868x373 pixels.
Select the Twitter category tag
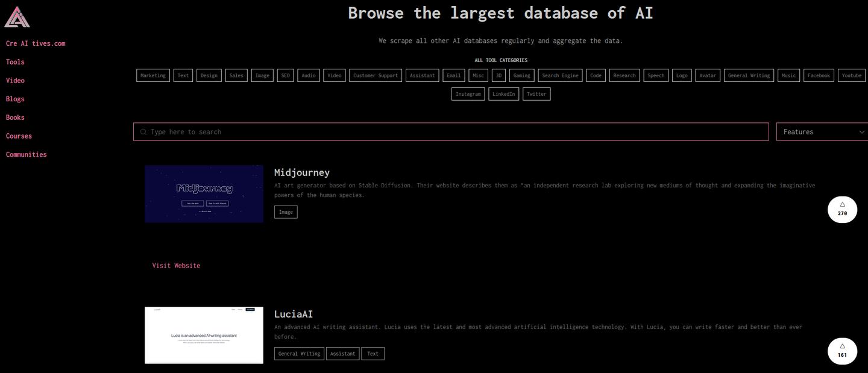click(536, 94)
